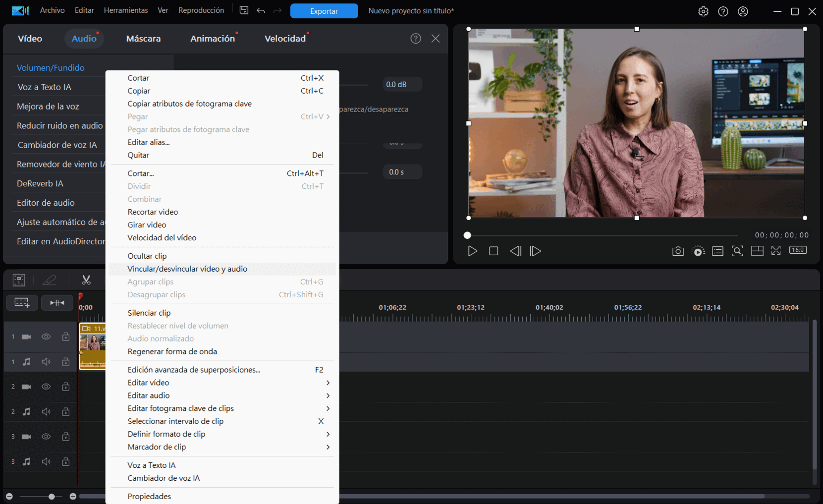Open preview quality settings icon
This screenshot has width=823, height=504.
(x=698, y=251)
